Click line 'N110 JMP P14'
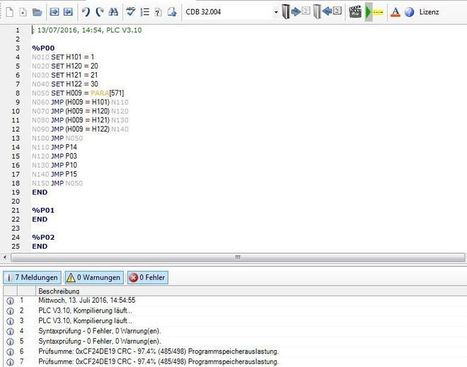 point(54,147)
